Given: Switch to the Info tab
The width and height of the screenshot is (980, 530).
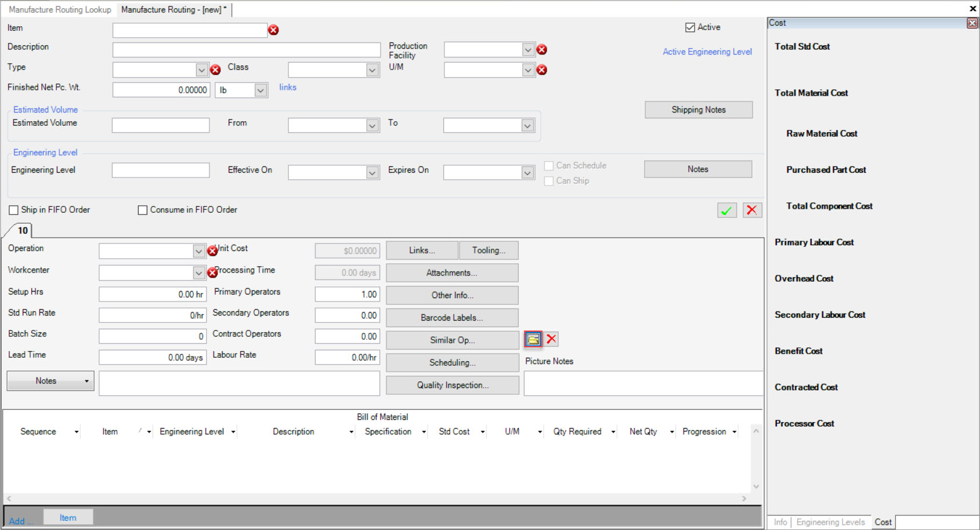Looking at the screenshot, I should (x=780, y=522).
